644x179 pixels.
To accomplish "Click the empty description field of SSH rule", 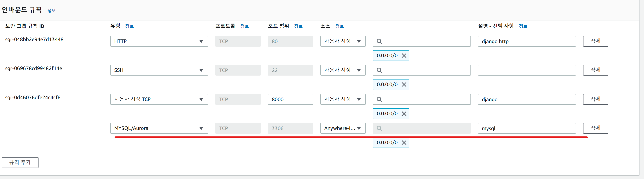I will pyautogui.click(x=527, y=70).
